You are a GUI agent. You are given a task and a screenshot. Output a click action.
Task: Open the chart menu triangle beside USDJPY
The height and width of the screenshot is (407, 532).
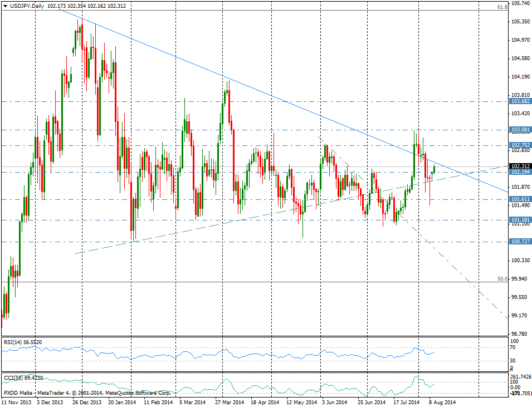pos(5,6)
